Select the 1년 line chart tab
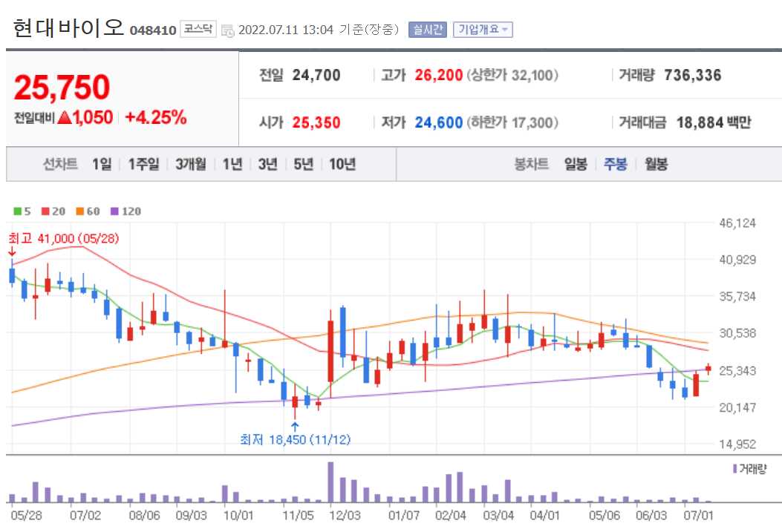 coord(232,164)
